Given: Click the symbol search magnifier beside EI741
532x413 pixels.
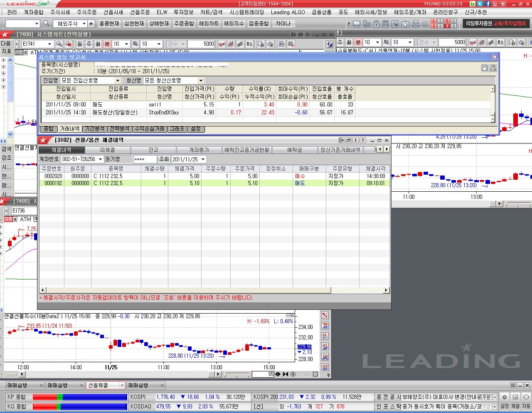Looking at the screenshot, I should (59, 44).
